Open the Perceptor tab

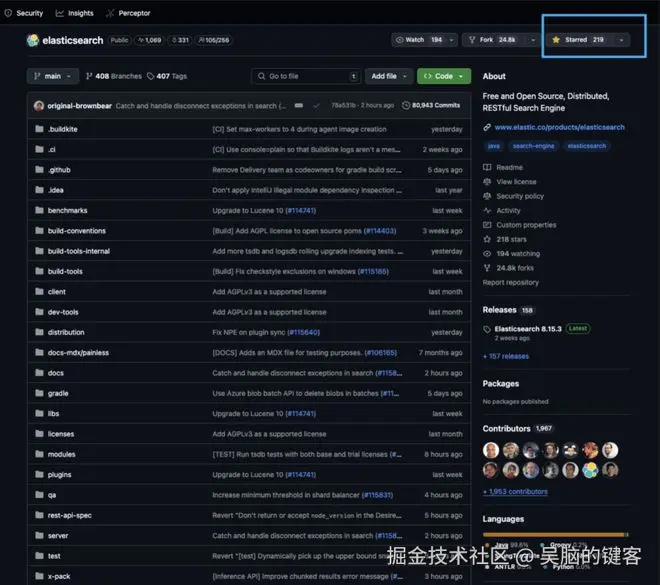(x=128, y=13)
